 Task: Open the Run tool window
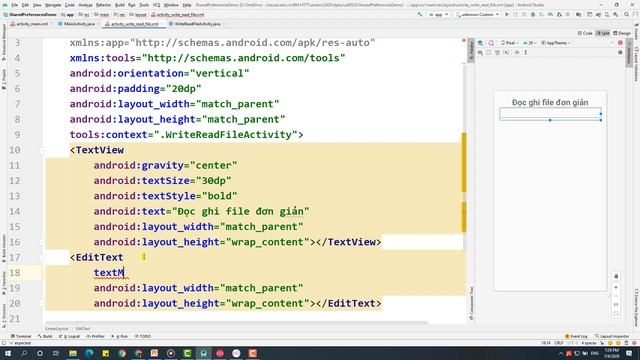[120, 336]
